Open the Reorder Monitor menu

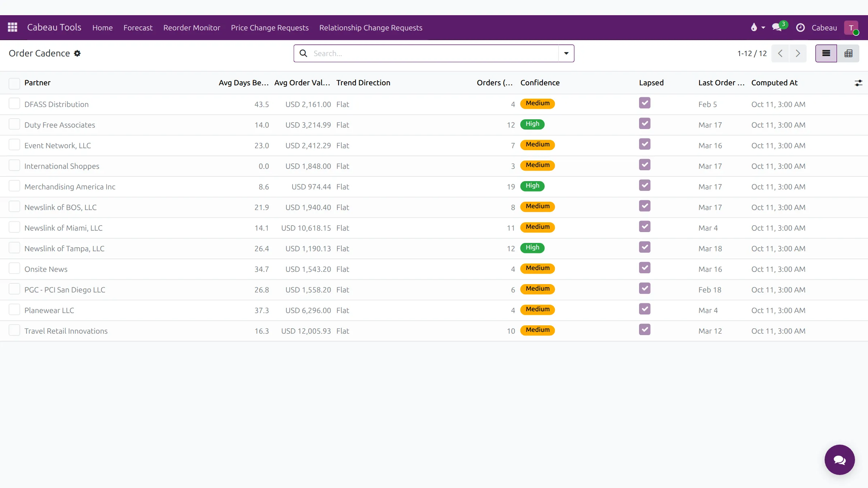click(192, 27)
